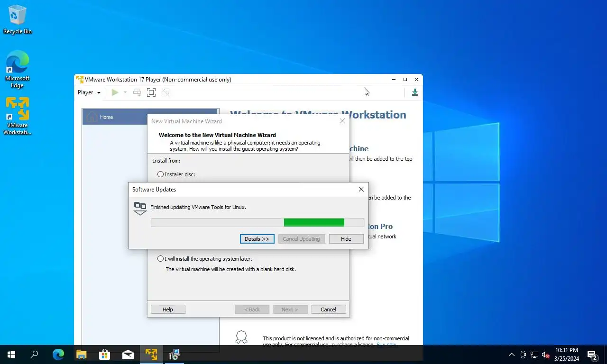Image resolution: width=607 pixels, height=364 pixels.
Task: Close the New Virtual Machine Wizard
Action: [x=342, y=121]
